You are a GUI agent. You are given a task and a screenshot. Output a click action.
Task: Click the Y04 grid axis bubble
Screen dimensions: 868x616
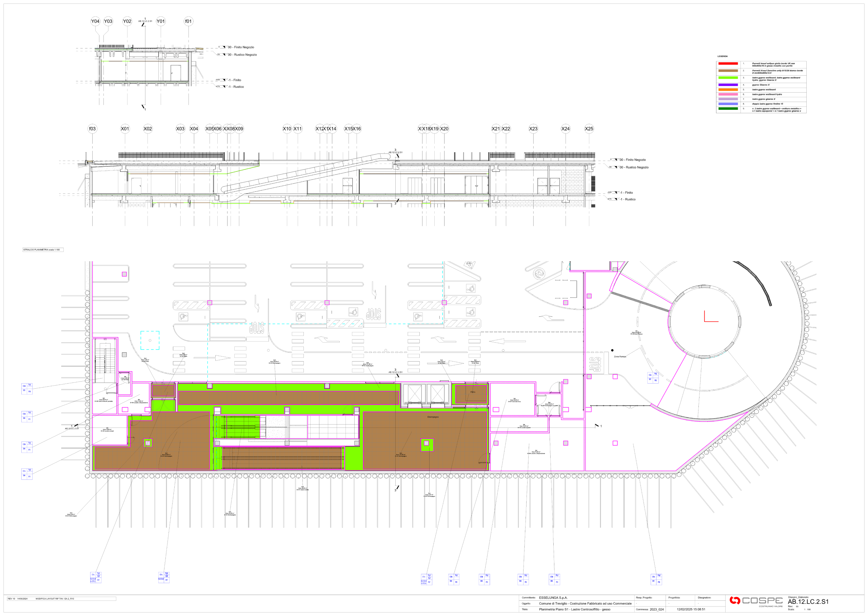(x=95, y=21)
